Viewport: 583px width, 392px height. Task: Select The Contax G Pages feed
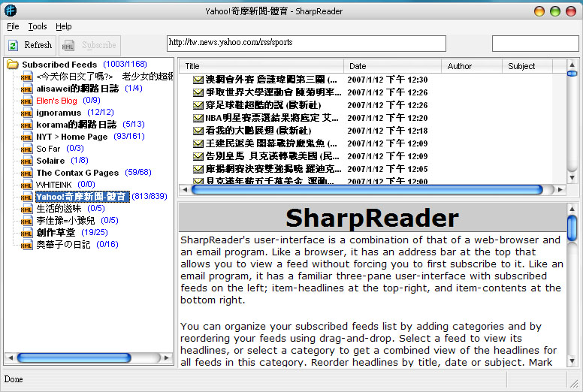pos(77,173)
